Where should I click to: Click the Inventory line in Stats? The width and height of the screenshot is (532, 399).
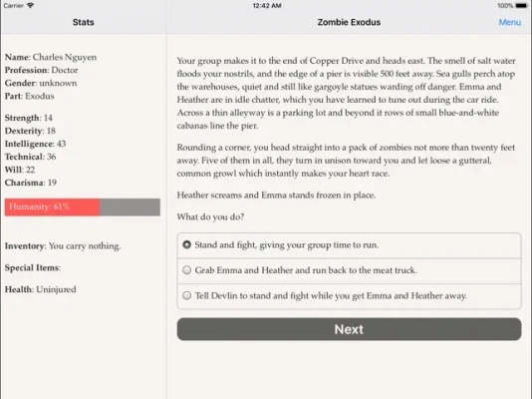[63, 246]
